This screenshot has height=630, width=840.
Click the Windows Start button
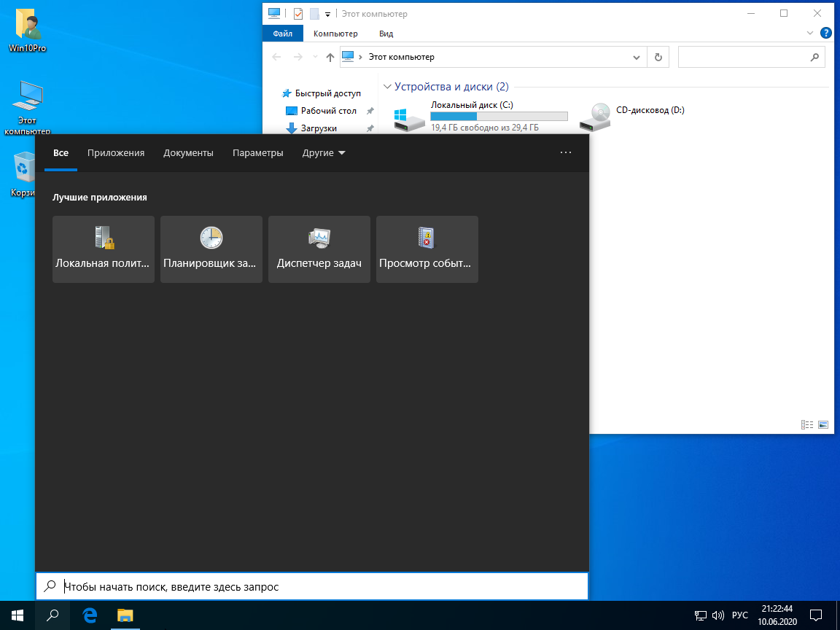(x=17, y=615)
